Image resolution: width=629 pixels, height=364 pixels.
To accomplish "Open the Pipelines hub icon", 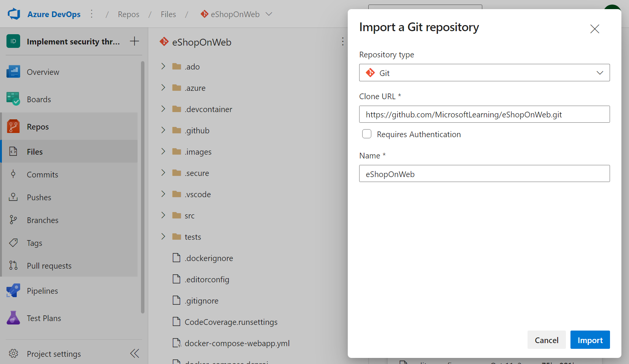I will pyautogui.click(x=13, y=291).
